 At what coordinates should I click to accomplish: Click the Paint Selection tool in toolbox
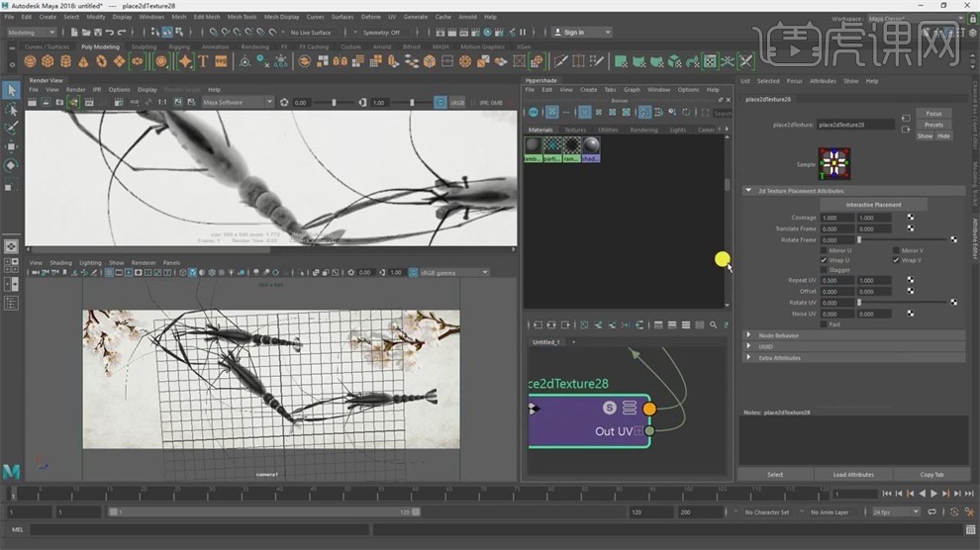pos(11,128)
